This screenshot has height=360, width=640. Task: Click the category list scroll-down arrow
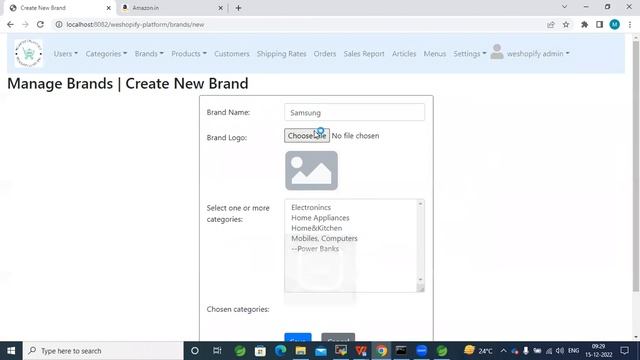(x=420, y=280)
